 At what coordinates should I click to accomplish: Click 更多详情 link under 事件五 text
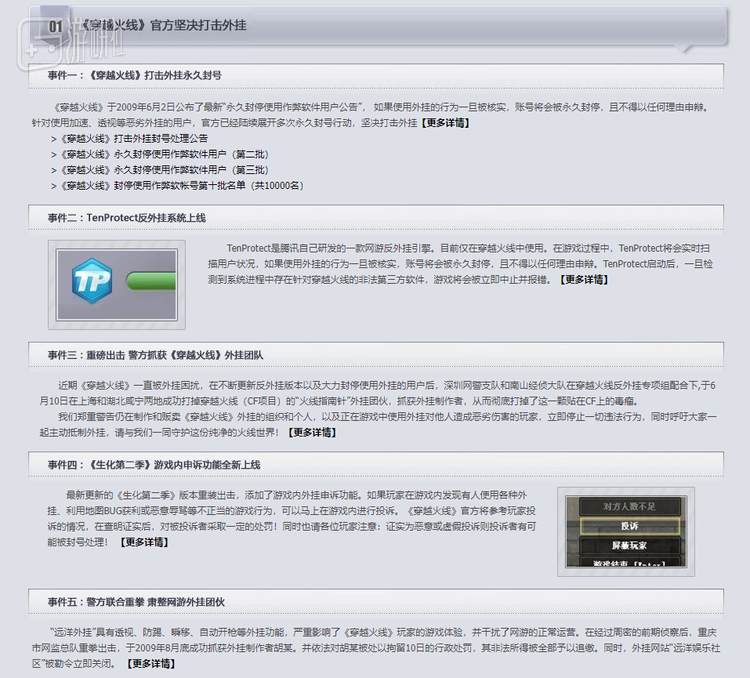(151, 664)
